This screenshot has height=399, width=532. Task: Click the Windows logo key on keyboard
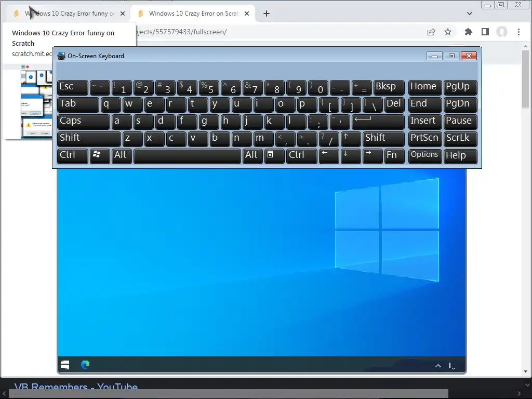(x=100, y=156)
